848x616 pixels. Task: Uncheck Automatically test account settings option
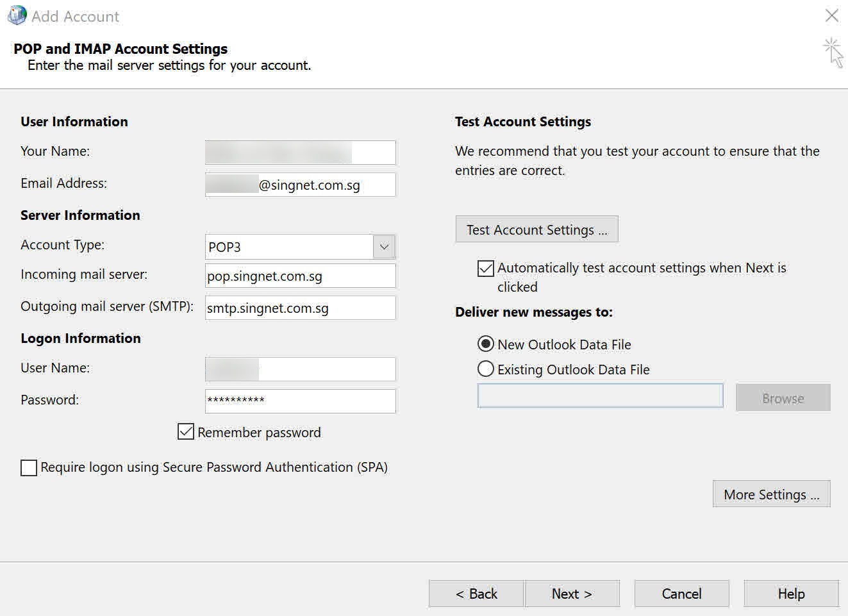coord(486,268)
